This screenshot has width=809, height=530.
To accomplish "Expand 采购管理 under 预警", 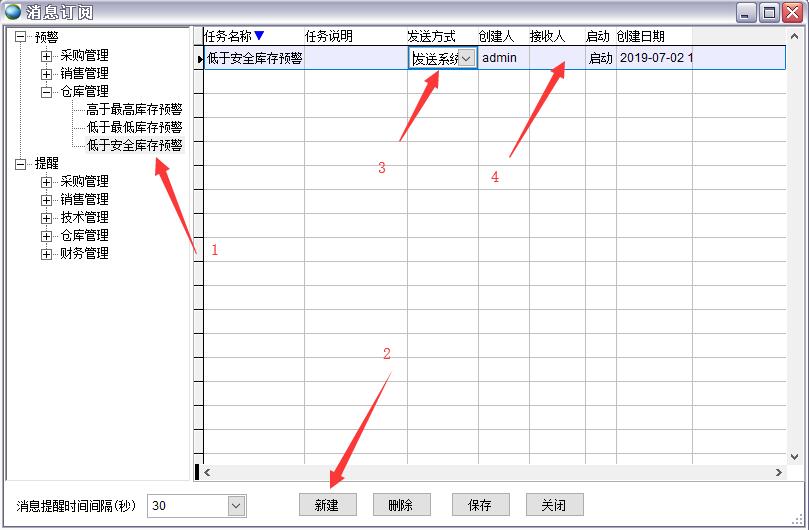I will [x=46, y=55].
